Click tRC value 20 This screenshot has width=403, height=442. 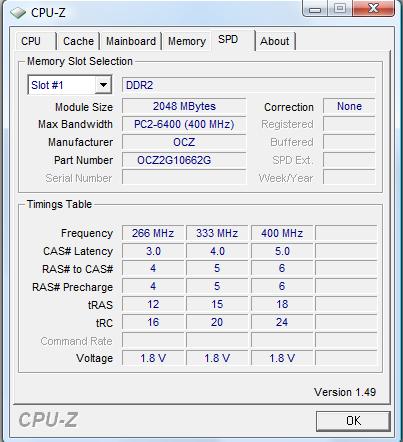(217, 322)
